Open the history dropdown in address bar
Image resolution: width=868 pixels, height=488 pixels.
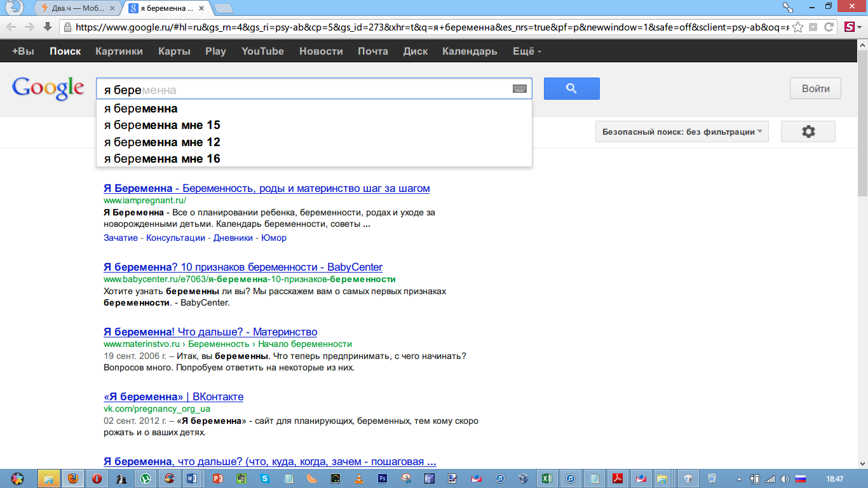pos(813,27)
